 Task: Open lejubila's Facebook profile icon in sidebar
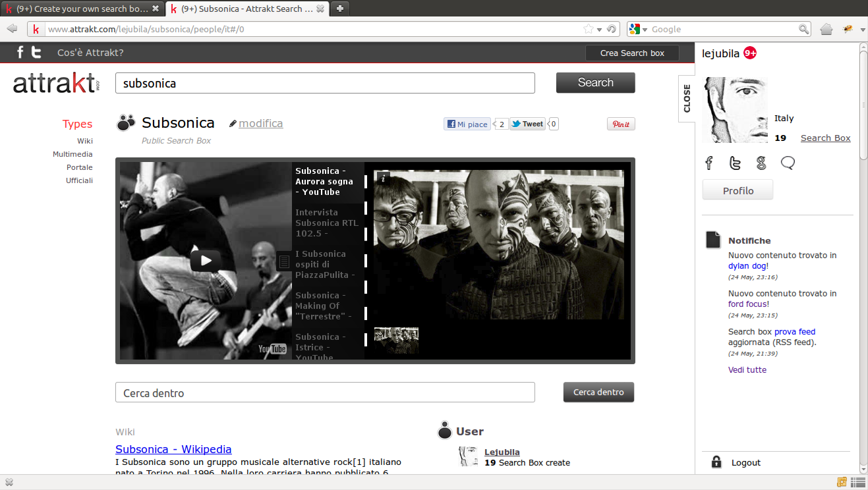pos(709,163)
